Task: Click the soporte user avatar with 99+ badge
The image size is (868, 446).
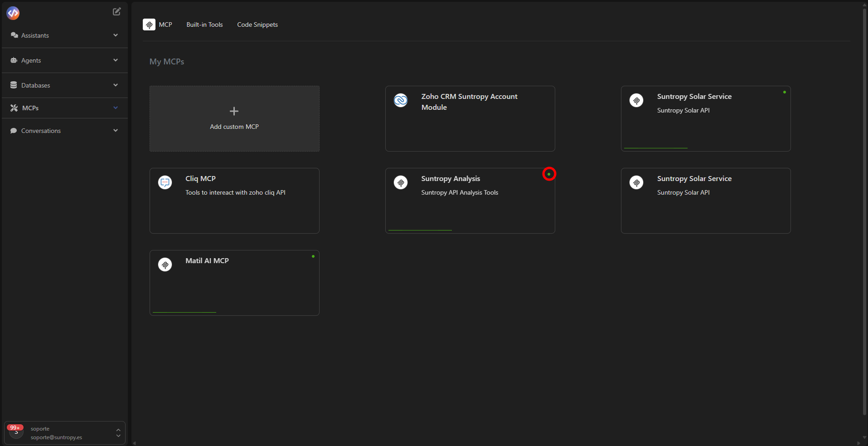Action: tap(16, 431)
